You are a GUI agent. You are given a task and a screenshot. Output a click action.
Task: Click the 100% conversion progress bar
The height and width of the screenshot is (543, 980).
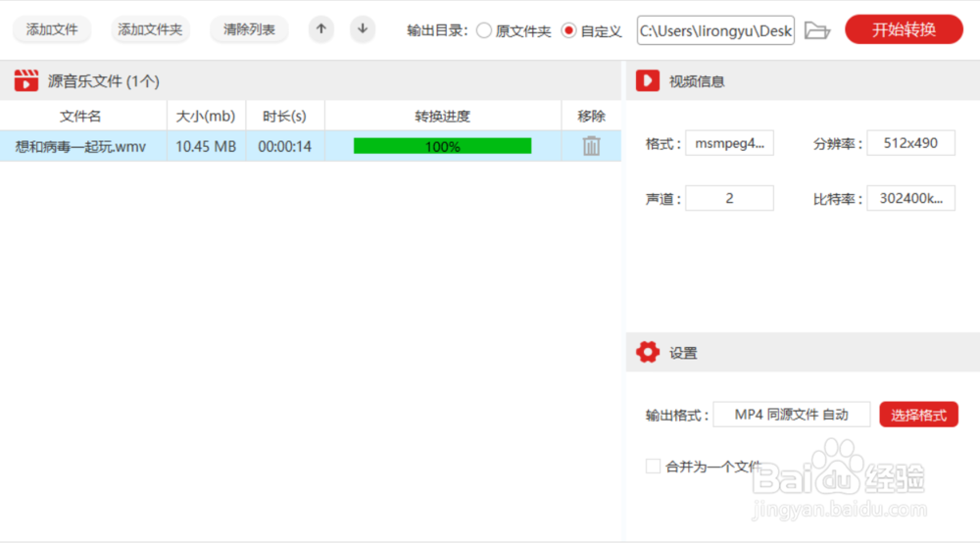point(443,146)
